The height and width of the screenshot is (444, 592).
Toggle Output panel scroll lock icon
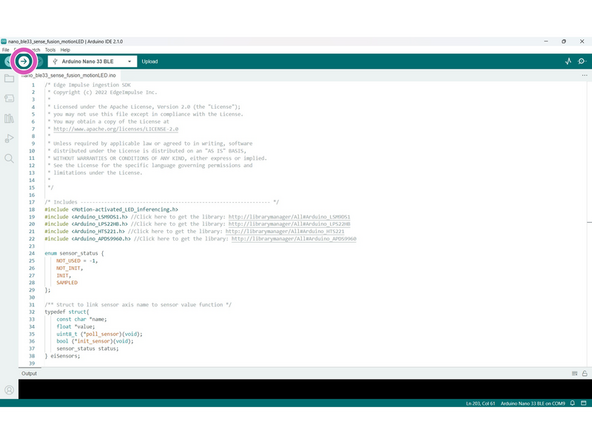point(584,373)
